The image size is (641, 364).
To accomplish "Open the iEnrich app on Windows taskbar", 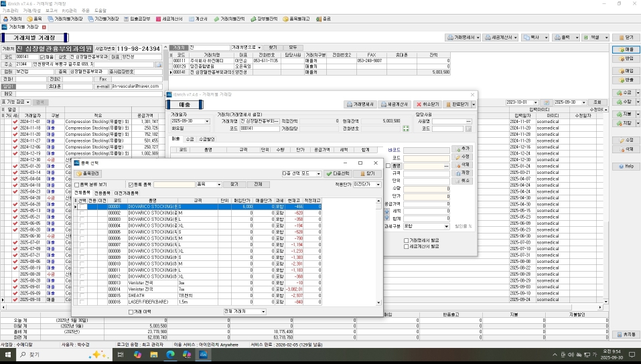I will click(204, 354).
